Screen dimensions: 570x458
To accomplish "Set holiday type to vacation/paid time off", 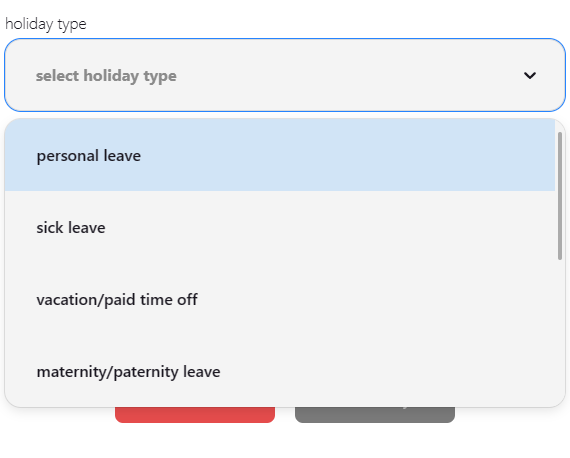I will pos(280,300).
